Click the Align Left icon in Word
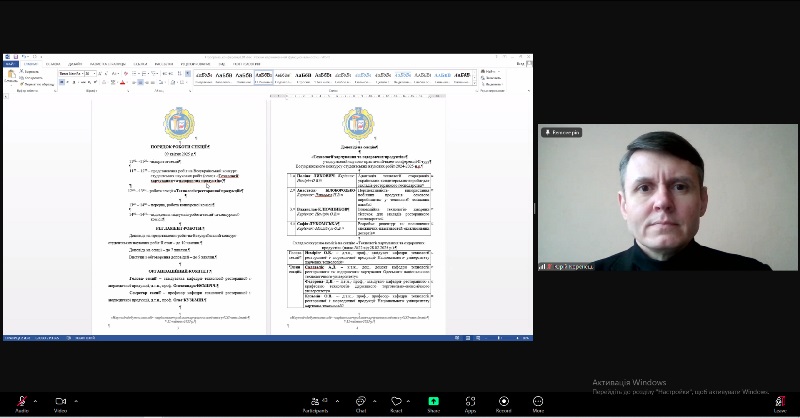800x418 pixels. click(x=133, y=82)
